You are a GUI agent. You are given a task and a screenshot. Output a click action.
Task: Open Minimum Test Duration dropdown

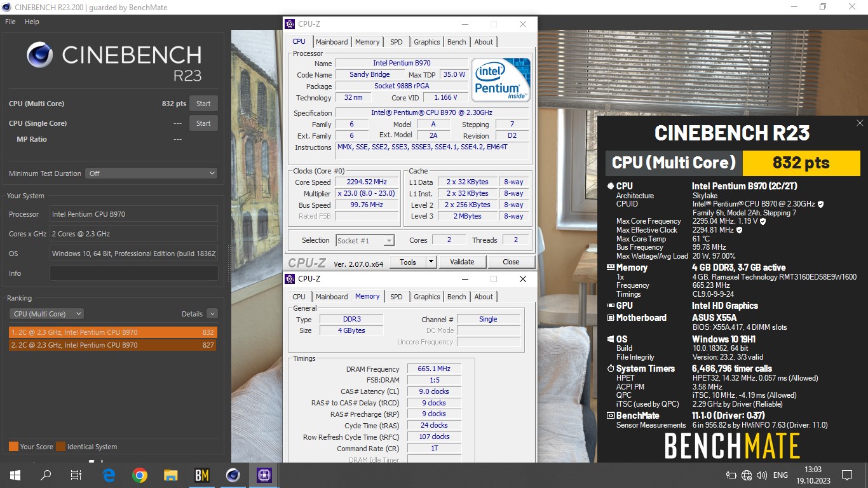pos(151,173)
